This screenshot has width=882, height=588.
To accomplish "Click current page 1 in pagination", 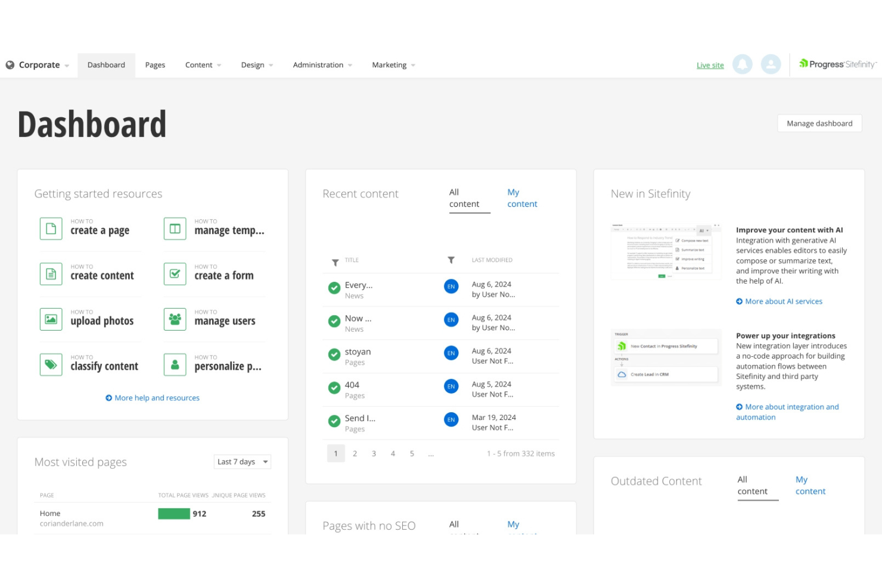I will click(x=336, y=454).
